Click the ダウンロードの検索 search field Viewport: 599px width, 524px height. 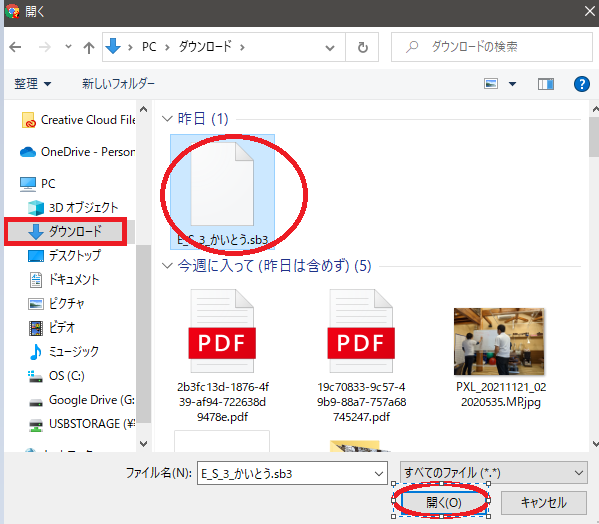tap(492, 47)
